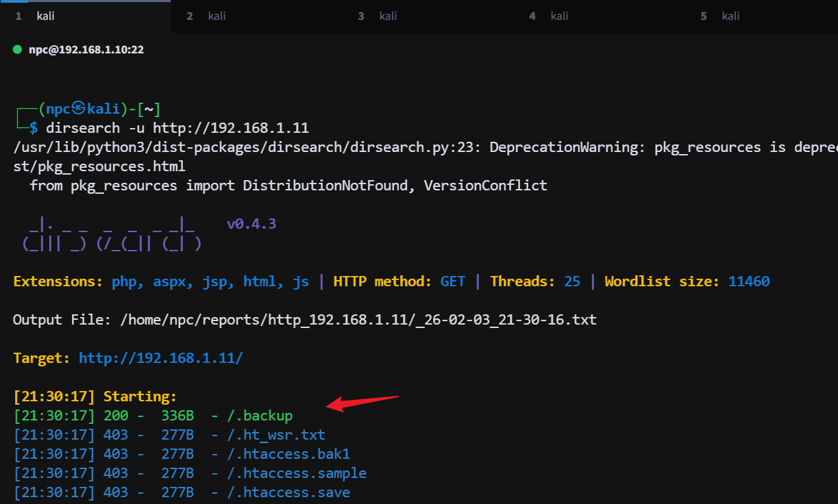Image resolution: width=838 pixels, height=504 pixels.
Task: Select the /.backup 200 result line
Action: 153,416
